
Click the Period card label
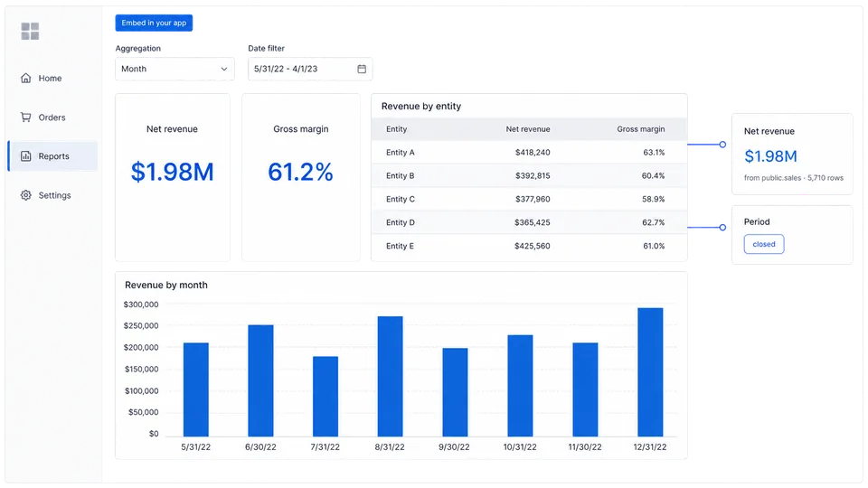click(x=757, y=222)
